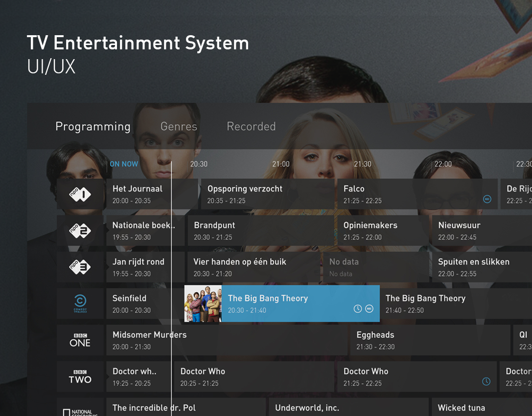Select the 20:30 time marker
This screenshot has width=532, height=416.
pyautogui.click(x=199, y=164)
